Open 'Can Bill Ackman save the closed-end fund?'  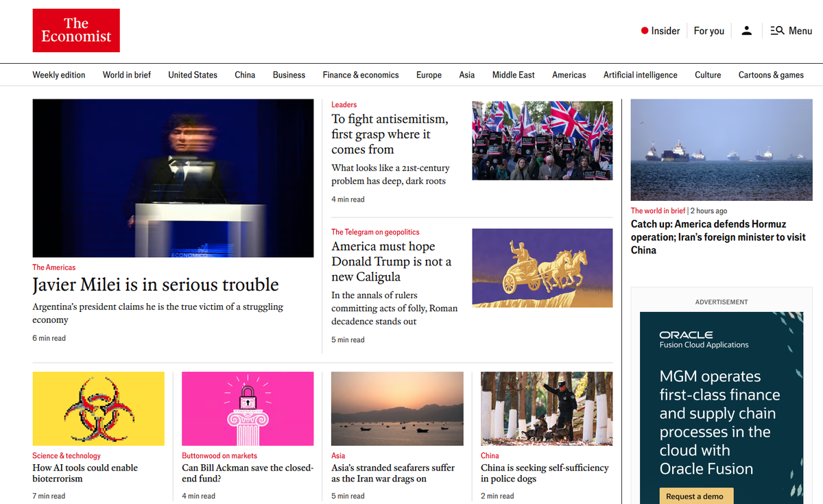(248, 473)
